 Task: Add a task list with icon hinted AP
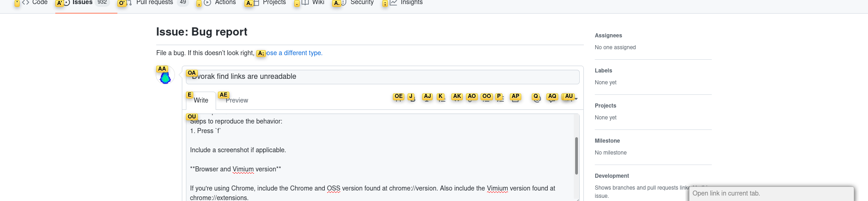coord(515,99)
